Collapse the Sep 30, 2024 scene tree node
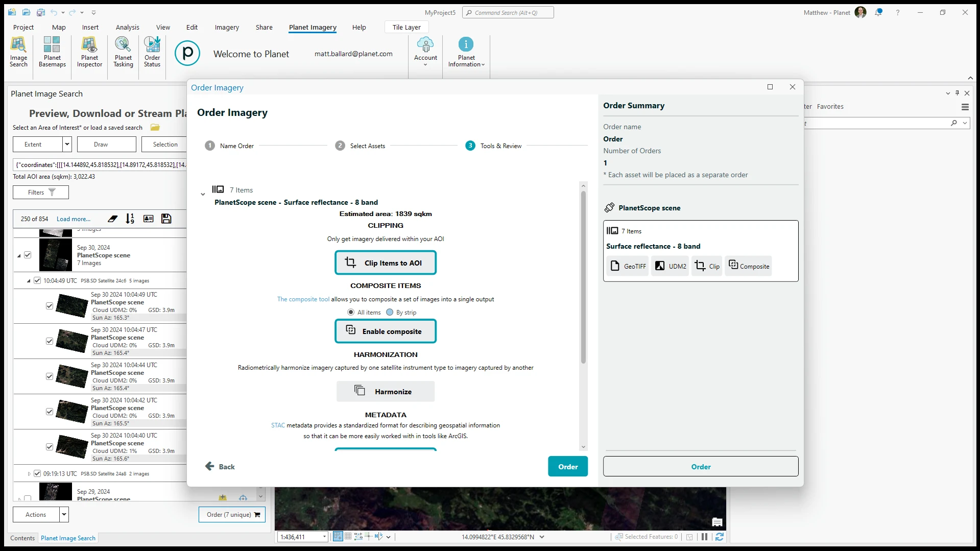Viewport: 980px width, 551px height. (19, 255)
